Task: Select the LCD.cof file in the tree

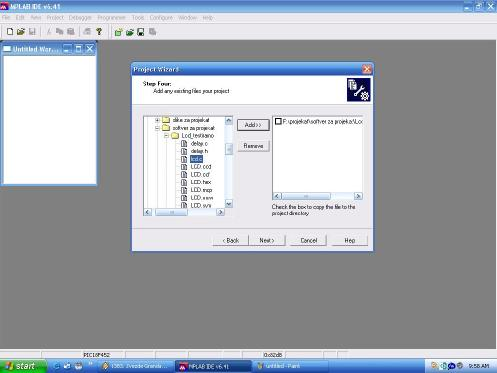Action: point(200,174)
